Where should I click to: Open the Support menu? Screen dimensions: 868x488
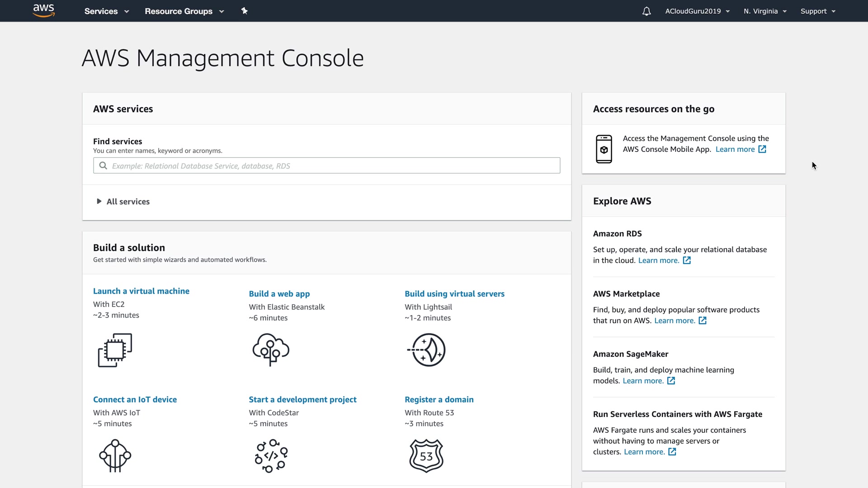click(x=818, y=11)
